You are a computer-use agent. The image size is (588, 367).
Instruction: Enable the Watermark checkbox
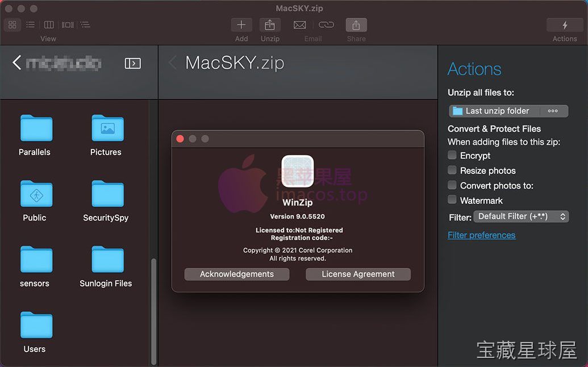point(452,200)
